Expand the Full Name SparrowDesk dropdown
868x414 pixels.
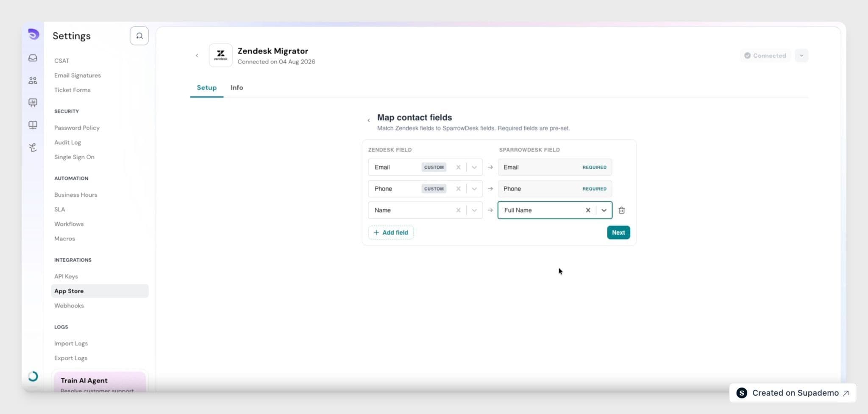pyautogui.click(x=604, y=210)
